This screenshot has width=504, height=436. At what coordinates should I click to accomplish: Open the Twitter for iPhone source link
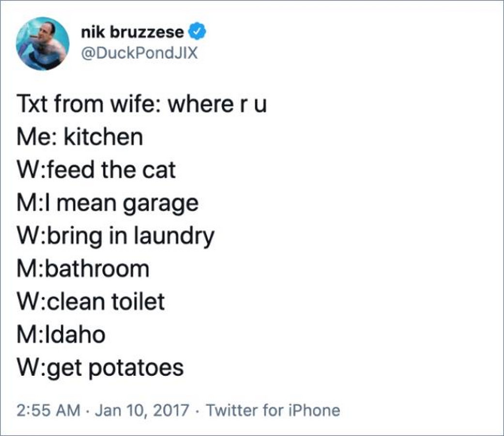tap(273, 410)
